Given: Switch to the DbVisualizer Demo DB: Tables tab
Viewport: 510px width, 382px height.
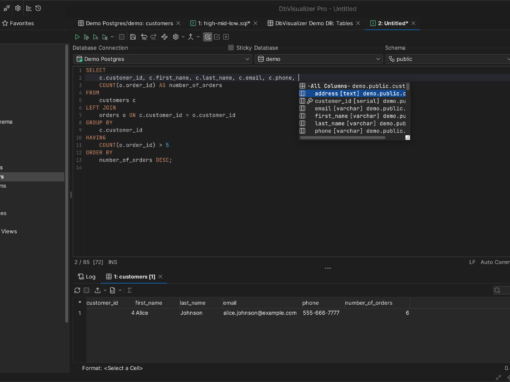Looking at the screenshot, I should click(310, 23).
